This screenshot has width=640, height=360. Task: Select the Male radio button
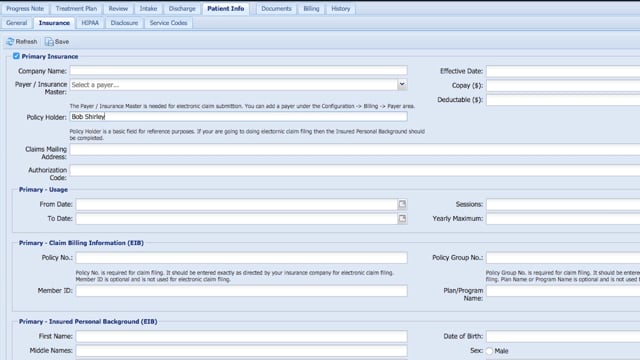pyautogui.click(x=489, y=351)
